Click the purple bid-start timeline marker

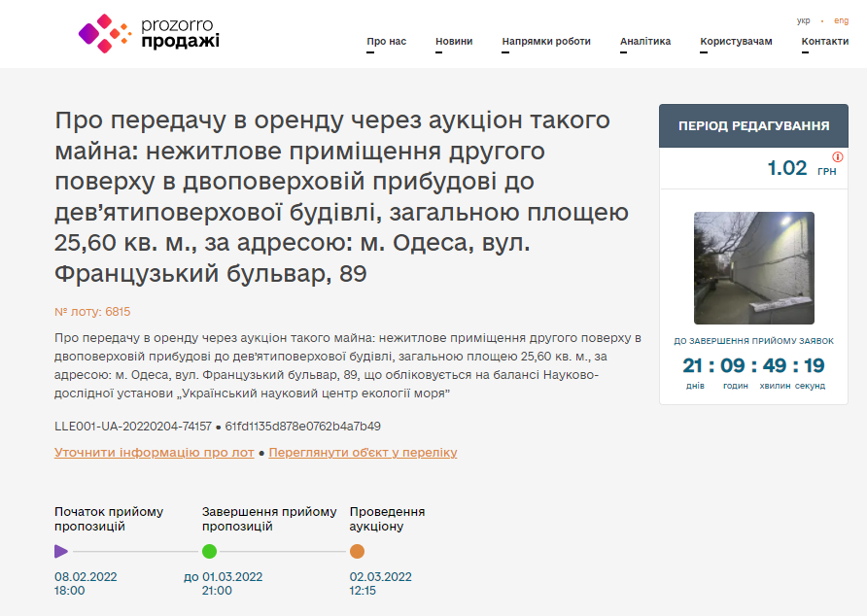[62, 551]
